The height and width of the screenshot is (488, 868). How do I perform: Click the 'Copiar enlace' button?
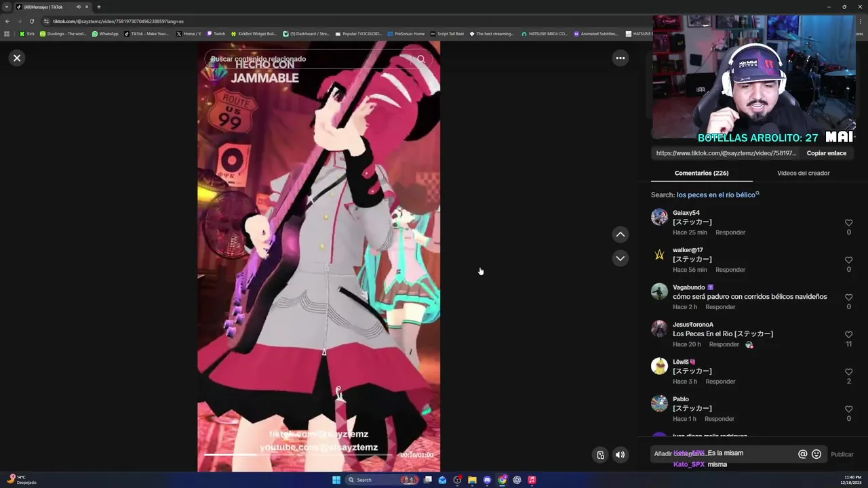(826, 153)
